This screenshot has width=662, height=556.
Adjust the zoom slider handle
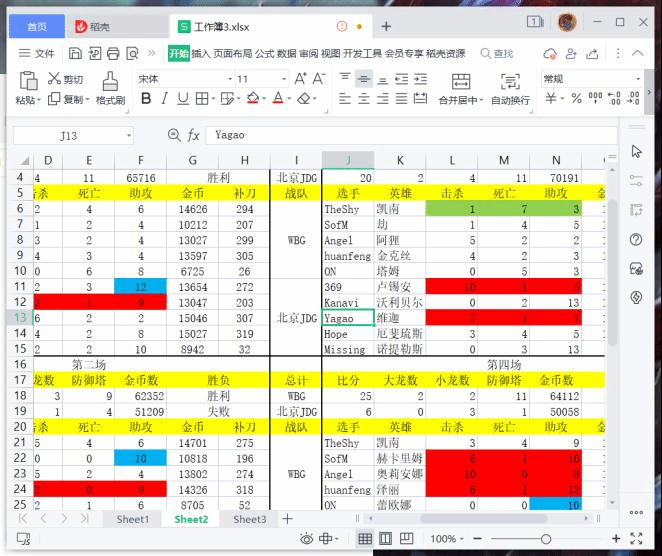[545, 539]
